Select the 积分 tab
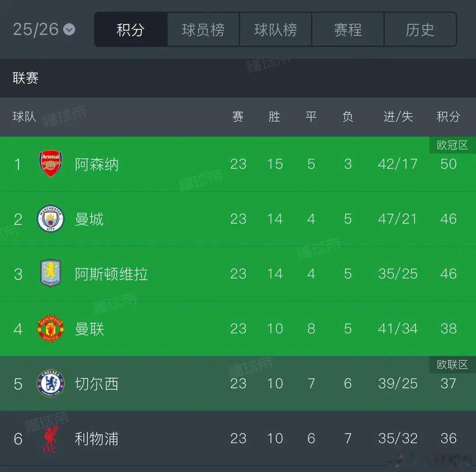 tap(130, 29)
